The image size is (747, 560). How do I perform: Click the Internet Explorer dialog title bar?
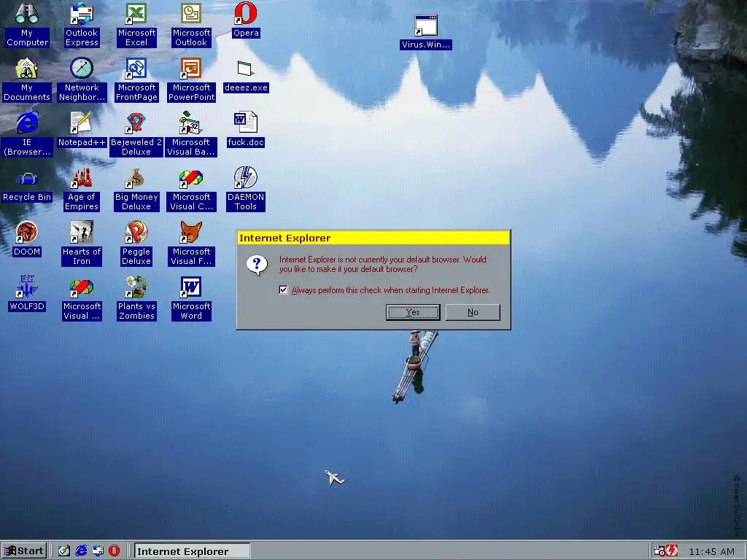pos(373,238)
